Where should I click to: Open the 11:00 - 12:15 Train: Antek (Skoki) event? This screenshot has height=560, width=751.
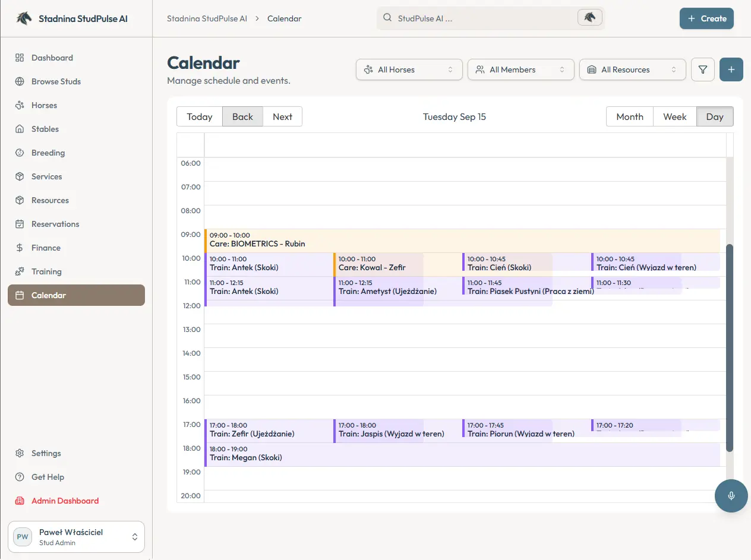tap(269, 292)
